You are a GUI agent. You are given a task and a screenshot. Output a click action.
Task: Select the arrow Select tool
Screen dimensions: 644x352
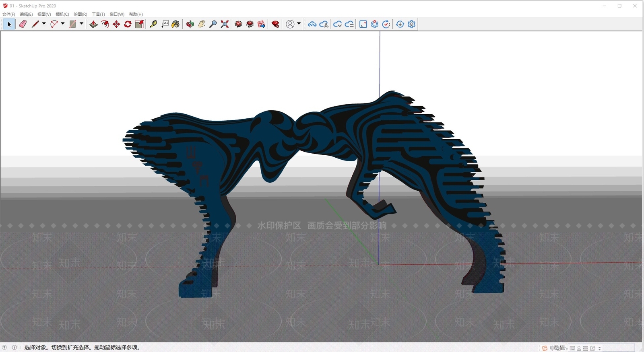9,25
